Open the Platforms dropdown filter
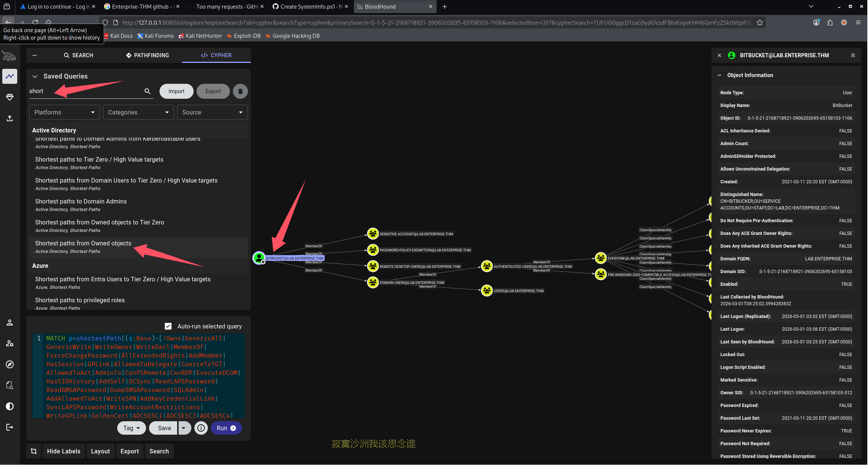 (x=64, y=112)
